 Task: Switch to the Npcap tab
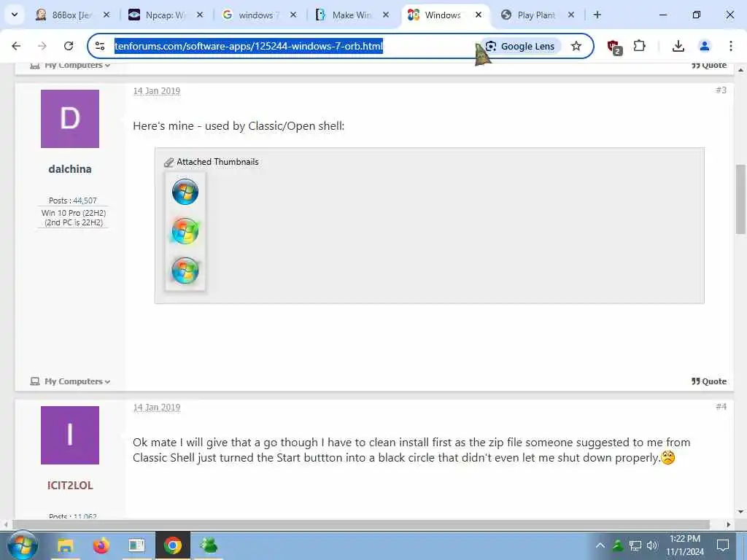pyautogui.click(x=165, y=15)
